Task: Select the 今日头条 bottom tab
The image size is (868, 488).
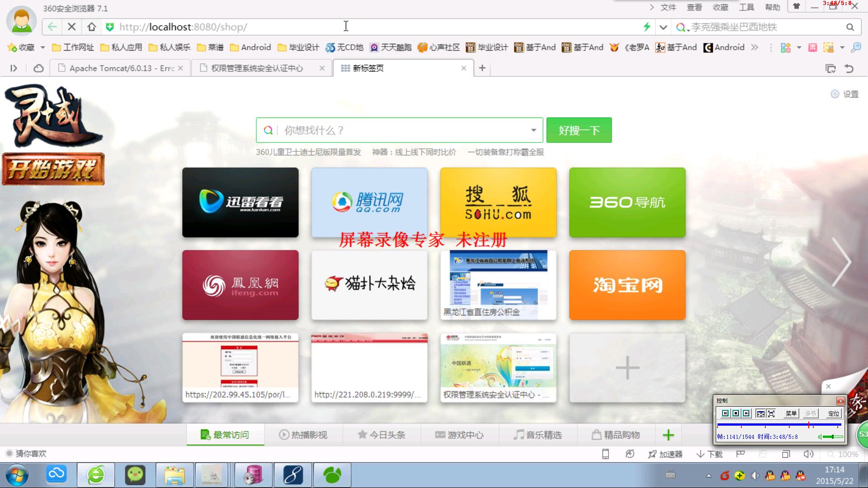Action: tap(382, 435)
